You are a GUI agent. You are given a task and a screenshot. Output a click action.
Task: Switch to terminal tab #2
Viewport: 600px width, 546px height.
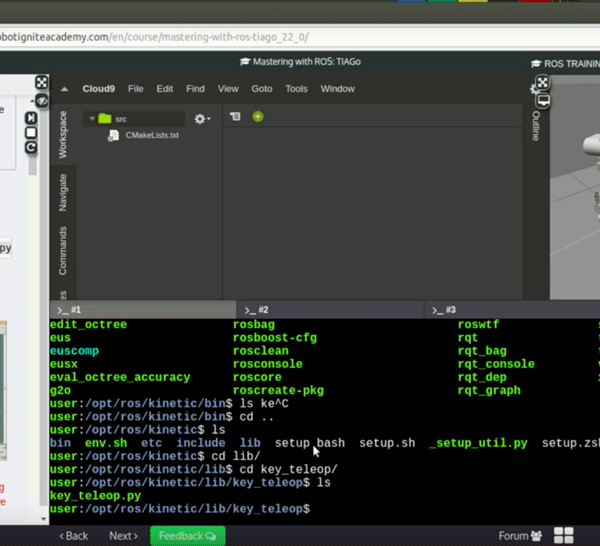pos(330,310)
